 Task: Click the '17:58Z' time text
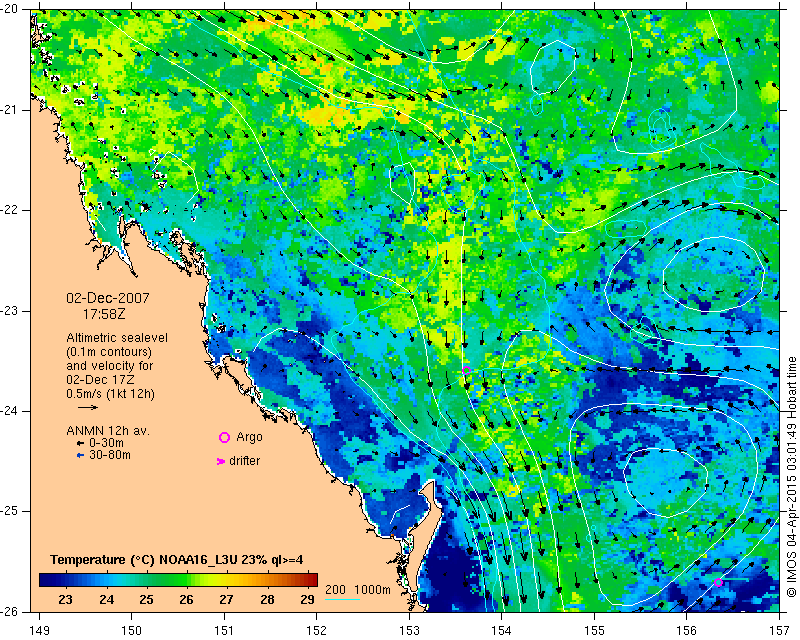click(x=104, y=314)
